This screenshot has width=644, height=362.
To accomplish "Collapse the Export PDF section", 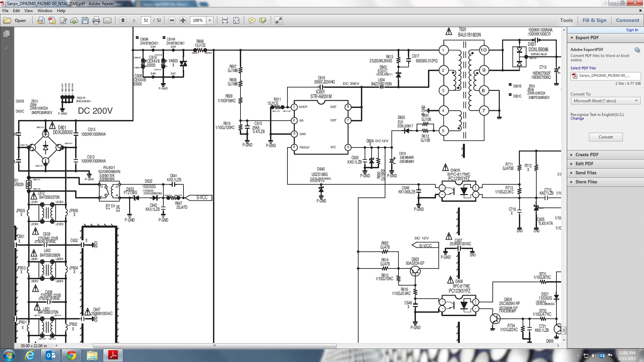I will [587, 38].
